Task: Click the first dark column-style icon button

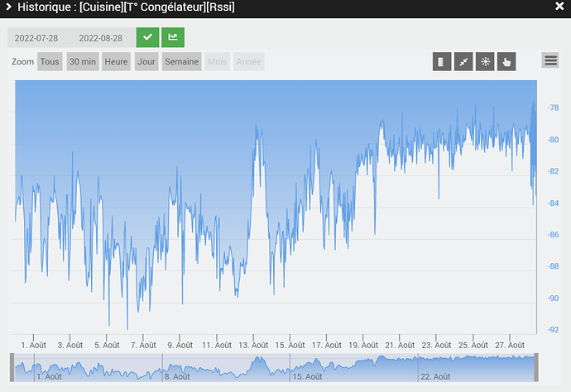Action: pyautogui.click(x=442, y=61)
